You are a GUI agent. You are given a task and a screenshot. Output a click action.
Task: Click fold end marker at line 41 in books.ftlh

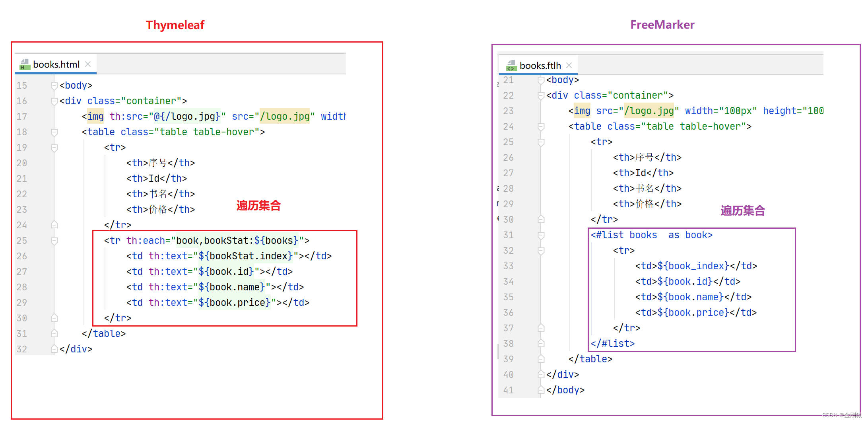coord(541,390)
